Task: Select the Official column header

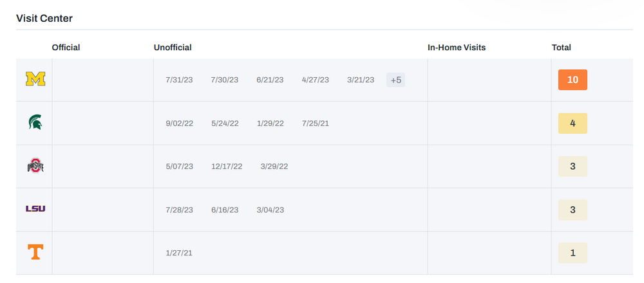Action: click(66, 48)
